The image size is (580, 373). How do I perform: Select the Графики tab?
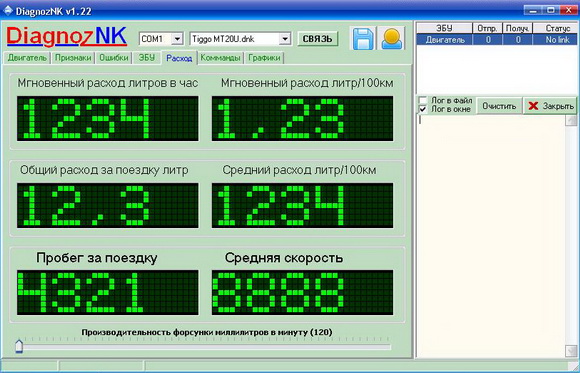(264, 58)
